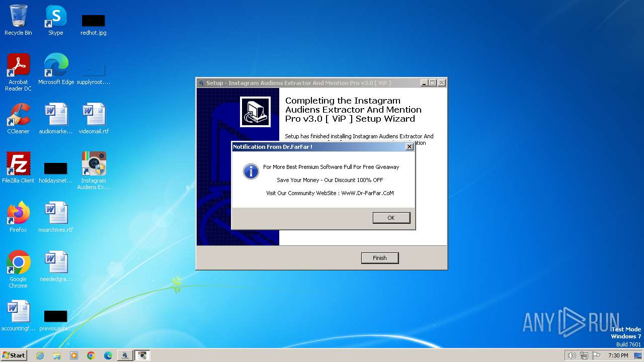644x362 pixels.
Task: Click the WwW.Dr-FarFar.CoM website text
Action: click(x=367, y=193)
